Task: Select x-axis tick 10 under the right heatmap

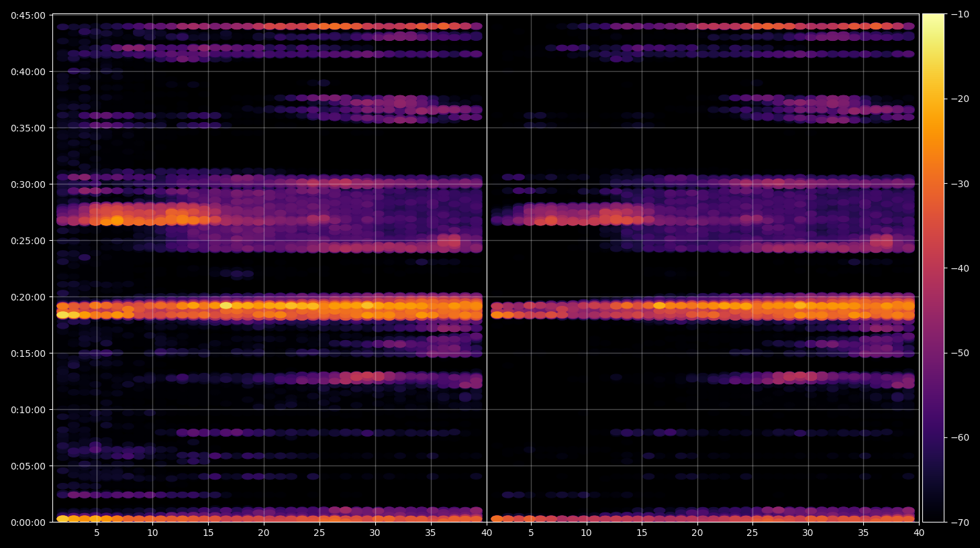Action: [x=586, y=533]
